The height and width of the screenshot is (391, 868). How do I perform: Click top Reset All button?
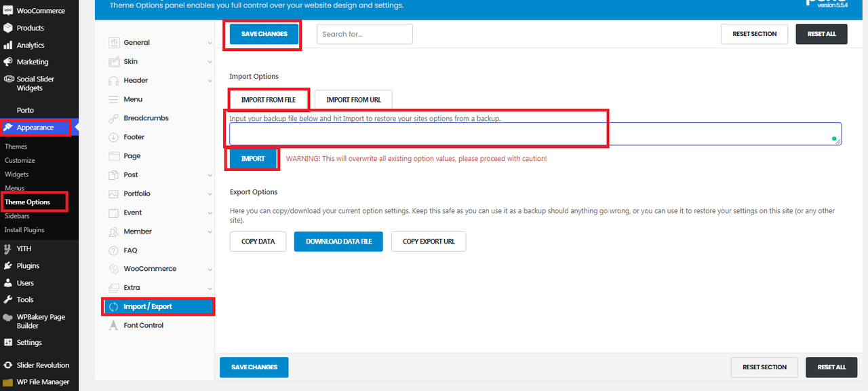tap(821, 34)
